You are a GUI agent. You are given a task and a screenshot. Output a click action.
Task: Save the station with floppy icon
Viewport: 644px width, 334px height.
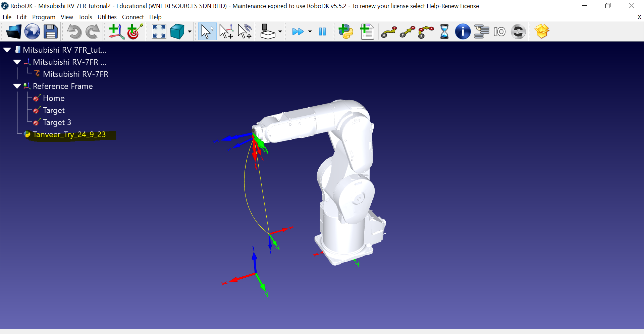point(51,32)
